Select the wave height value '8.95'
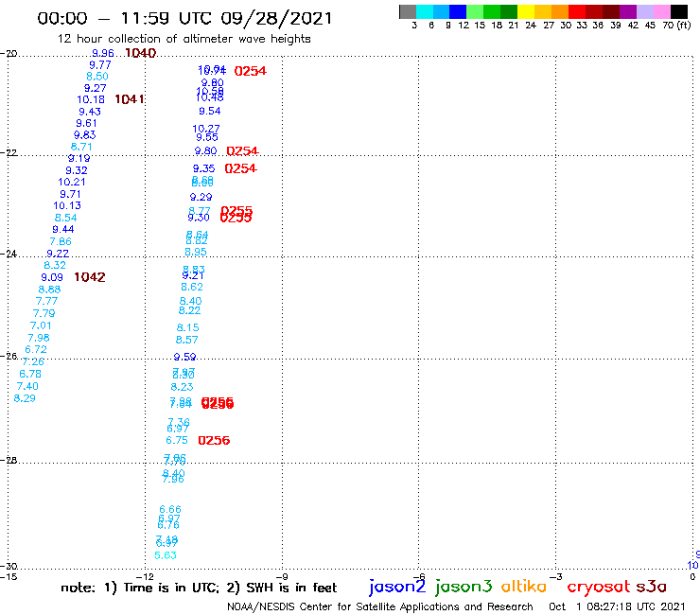Viewport: 700px width, 615px height. (x=196, y=252)
